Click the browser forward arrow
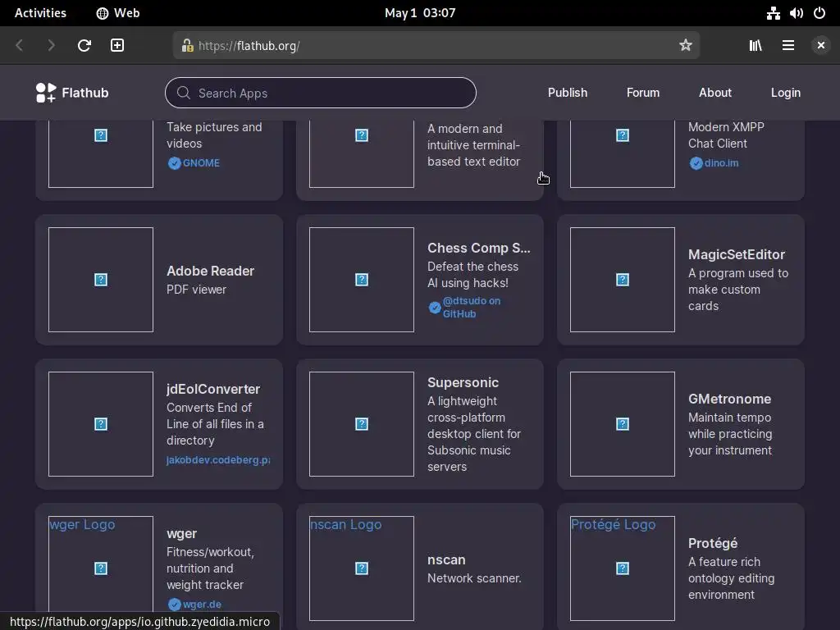840x630 pixels. [x=51, y=46]
